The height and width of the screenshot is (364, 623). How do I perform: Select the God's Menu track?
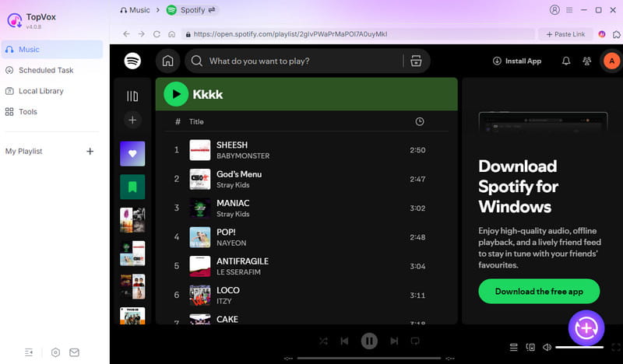(x=306, y=179)
